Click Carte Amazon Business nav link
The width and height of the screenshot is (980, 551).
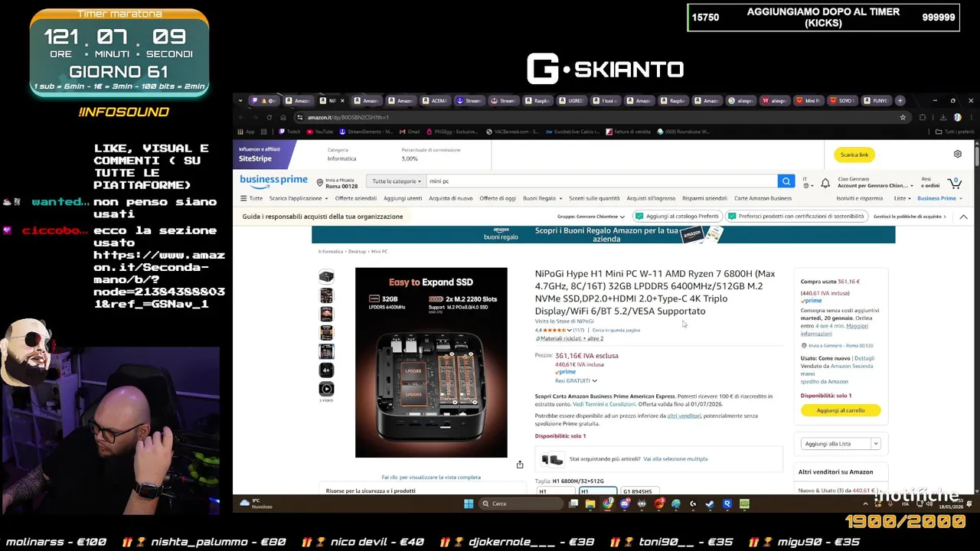tap(763, 198)
